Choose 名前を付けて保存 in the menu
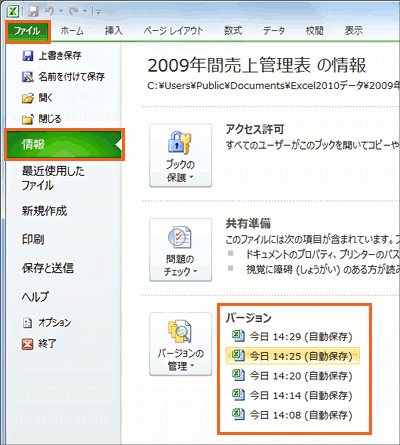This screenshot has height=445, width=400. coord(63,77)
